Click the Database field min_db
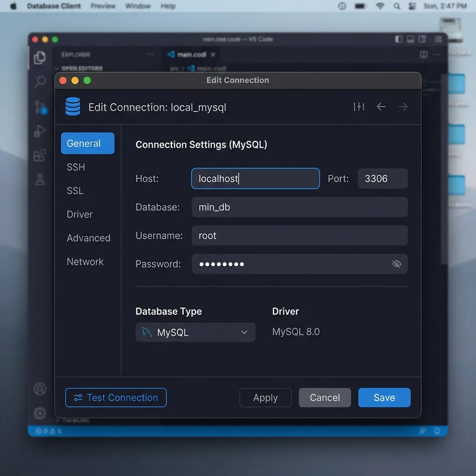 tap(299, 207)
